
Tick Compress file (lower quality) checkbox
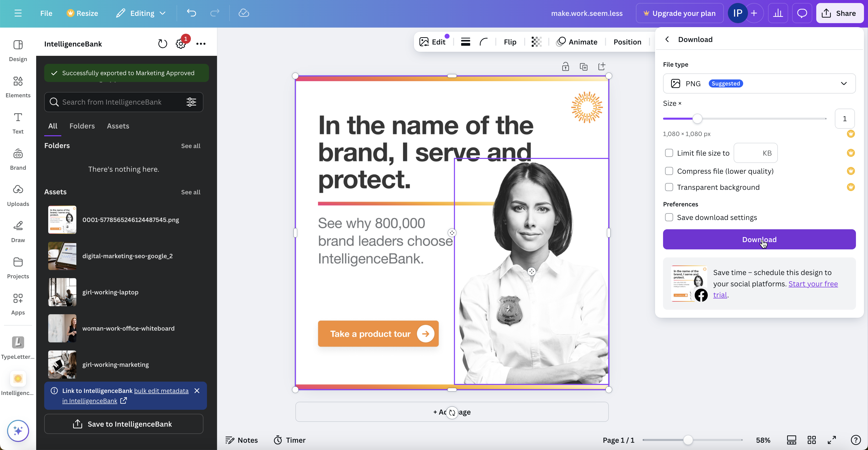point(669,171)
